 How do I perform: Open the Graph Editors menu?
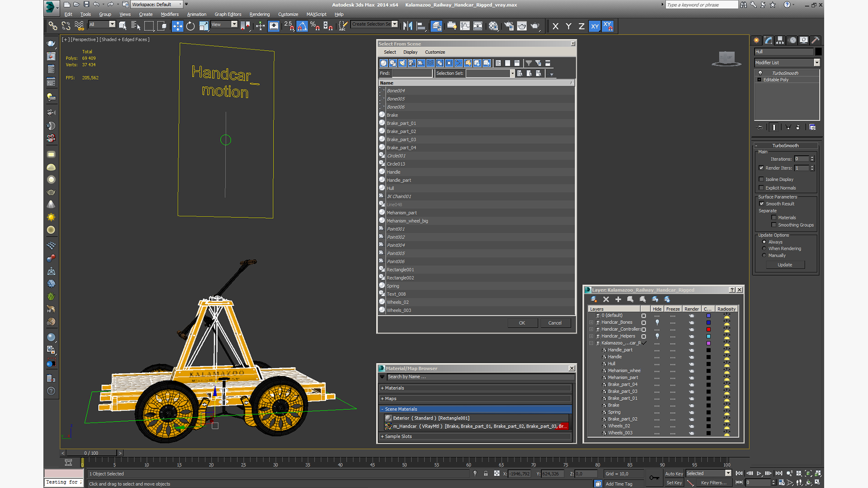tap(228, 14)
